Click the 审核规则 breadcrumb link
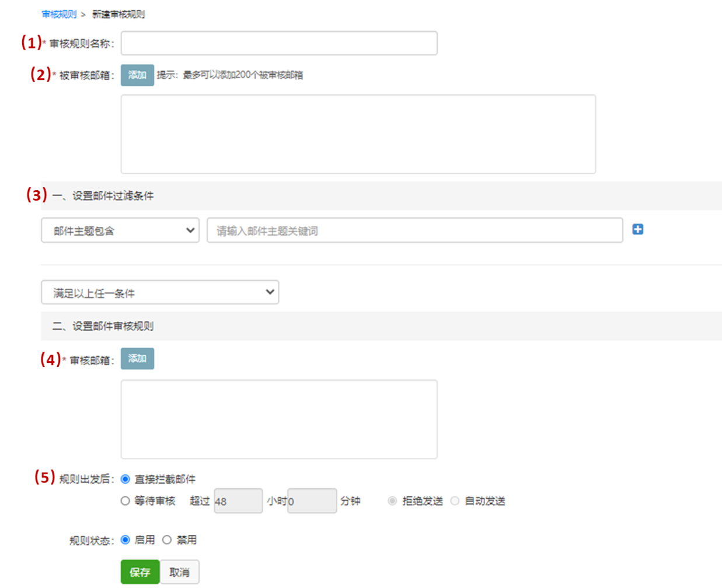The image size is (722, 588). (59, 14)
